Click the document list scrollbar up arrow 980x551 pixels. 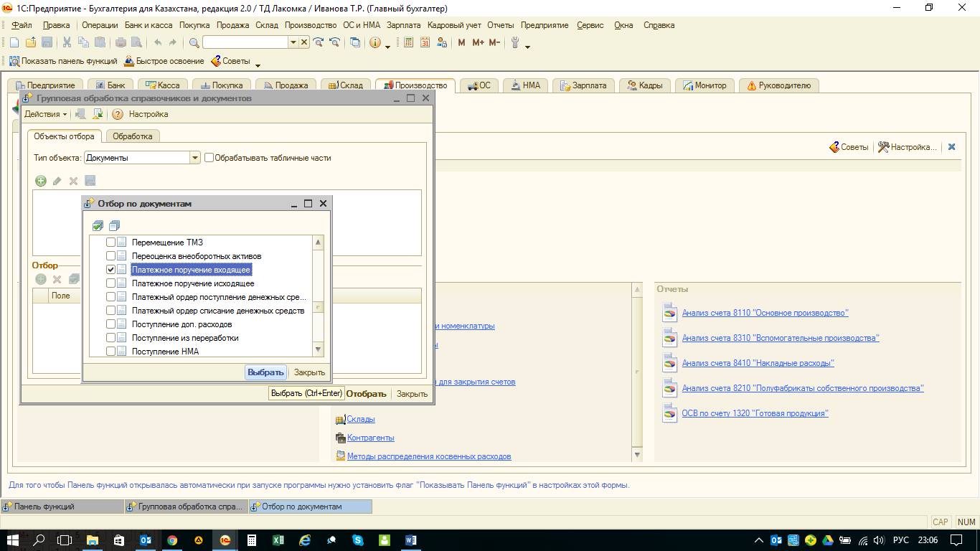point(319,242)
